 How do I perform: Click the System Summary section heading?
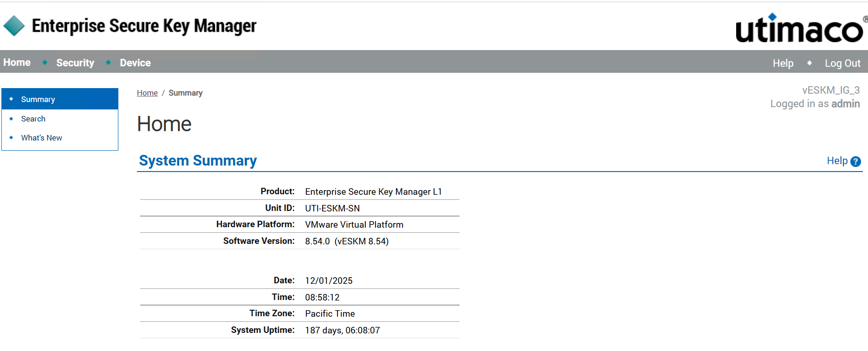pyautogui.click(x=198, y=160)
